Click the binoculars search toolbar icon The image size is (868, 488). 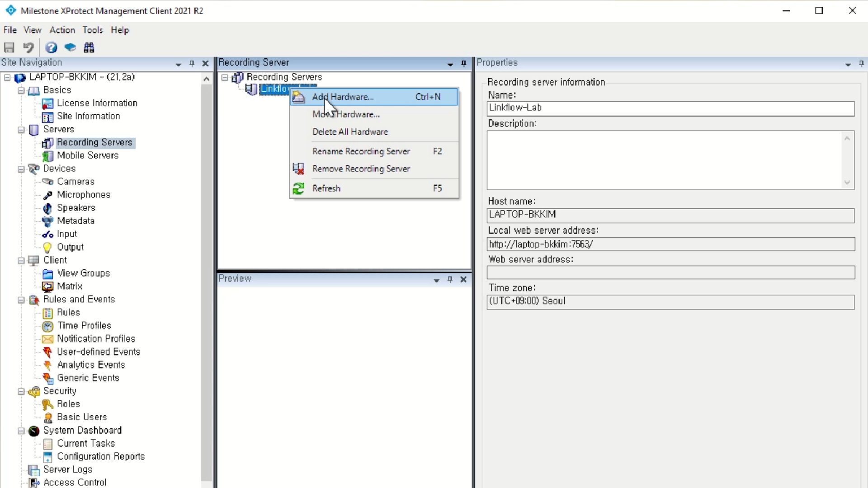(89, 47)
